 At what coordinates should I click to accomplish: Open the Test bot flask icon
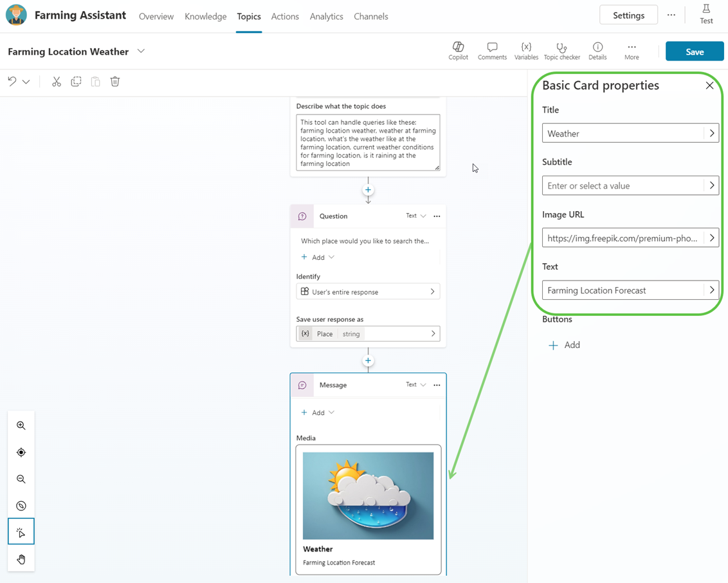point(705,14)
